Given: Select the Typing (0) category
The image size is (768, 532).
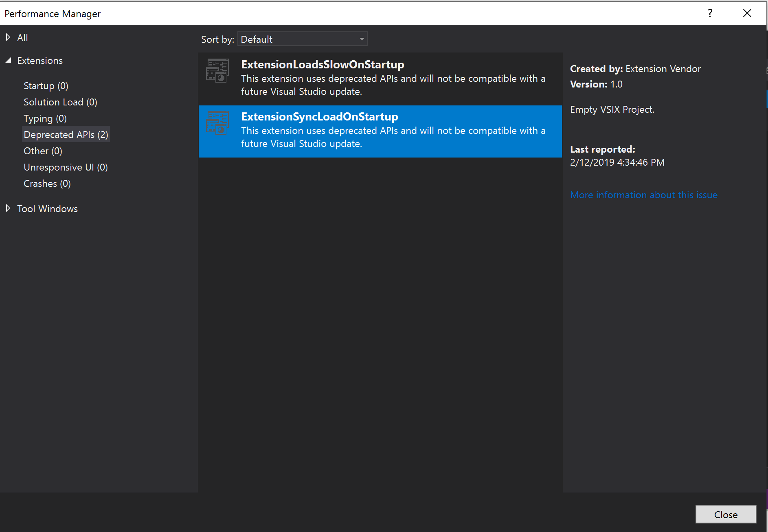Looking at the screenshot, I should (x=45, y=118).
